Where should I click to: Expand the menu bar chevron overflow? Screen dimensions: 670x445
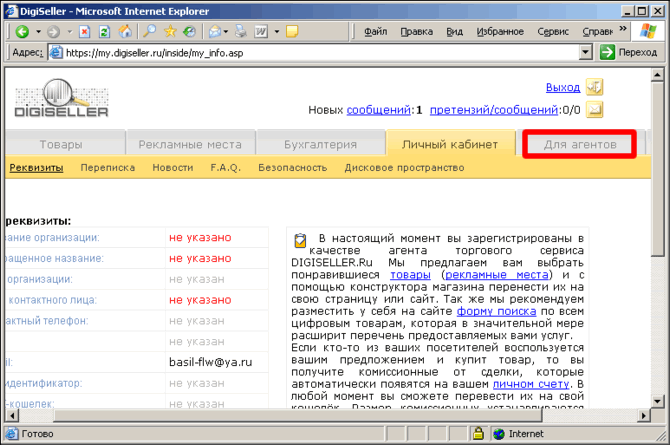623,29
